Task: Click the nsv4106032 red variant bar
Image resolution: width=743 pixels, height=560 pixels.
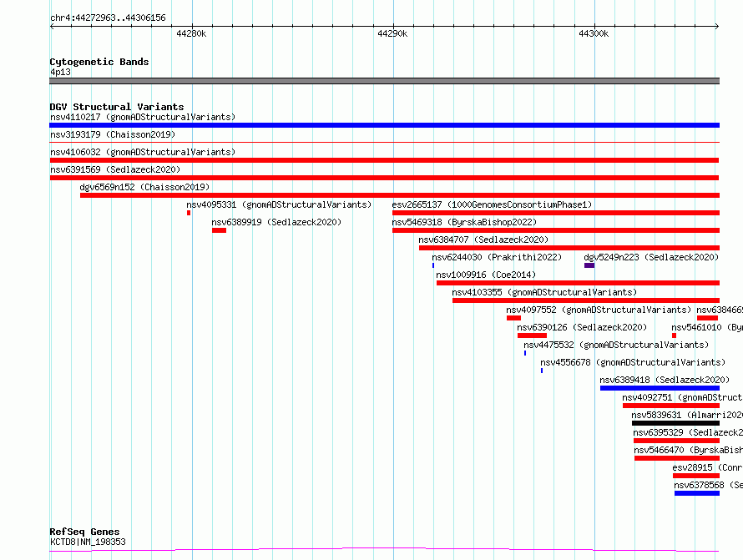Action: 384,160
